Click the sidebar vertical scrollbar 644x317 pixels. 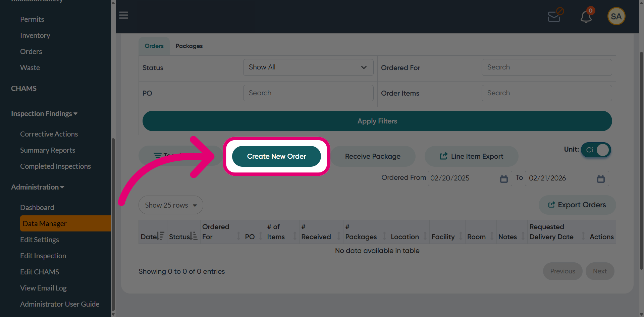[113, 225]
